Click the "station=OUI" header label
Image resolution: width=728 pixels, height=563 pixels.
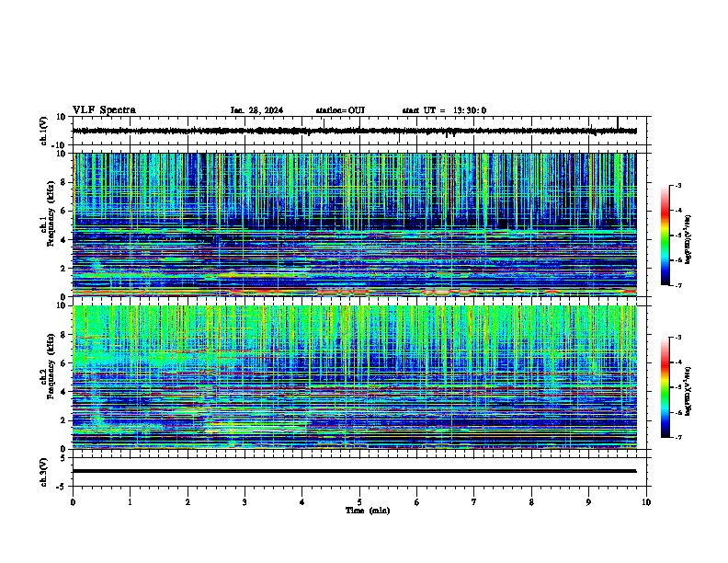coord(340,110)
